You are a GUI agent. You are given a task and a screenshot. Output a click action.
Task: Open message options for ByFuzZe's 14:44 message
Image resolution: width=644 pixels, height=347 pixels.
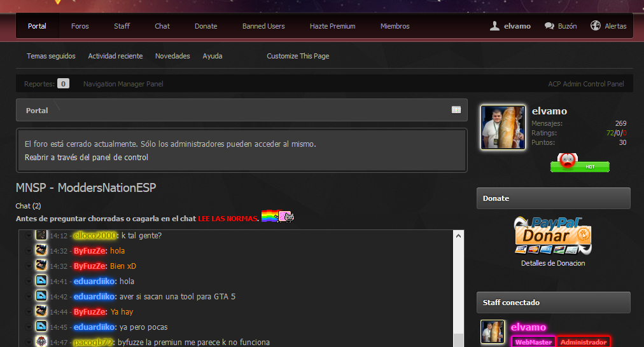(28, 312)
